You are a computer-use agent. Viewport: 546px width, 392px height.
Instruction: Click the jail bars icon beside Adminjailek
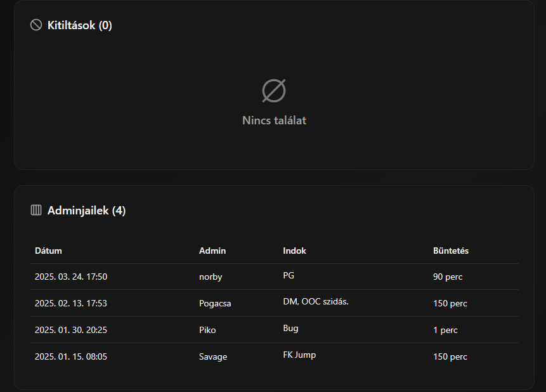tap(36, 210)
